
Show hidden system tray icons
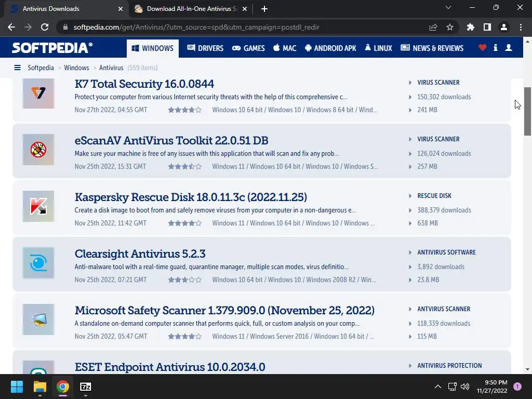[x=438, y=387]
